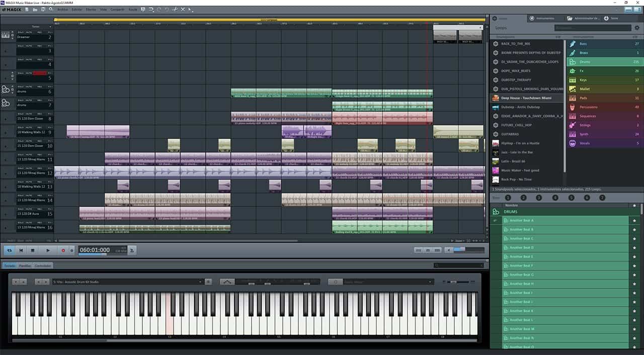Screen dimensions: 644x355
Task: Expand the track 8 Ebm Closer arrow
Action: click(6, 119)
